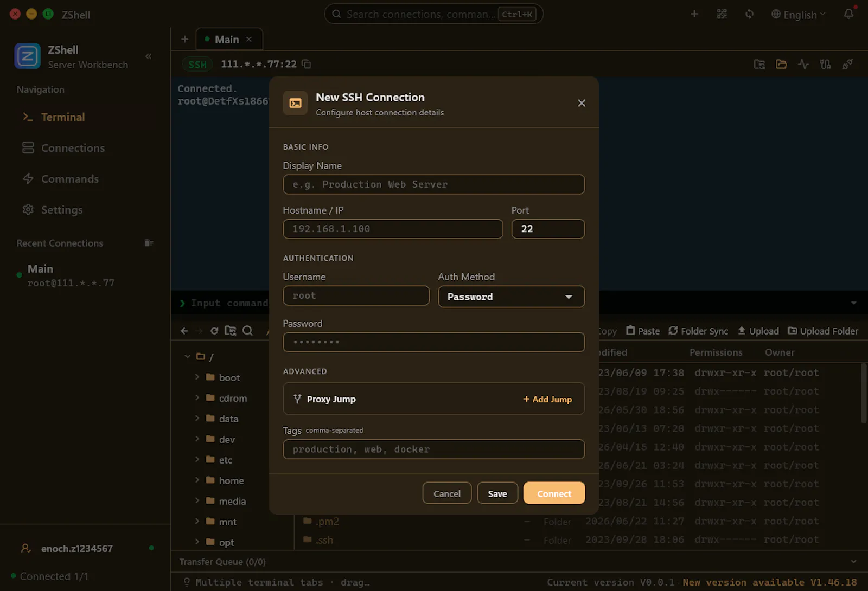The width and height of the screenshot is (868, 591).
Task: Expand the home folder
Action: (197, 480)
